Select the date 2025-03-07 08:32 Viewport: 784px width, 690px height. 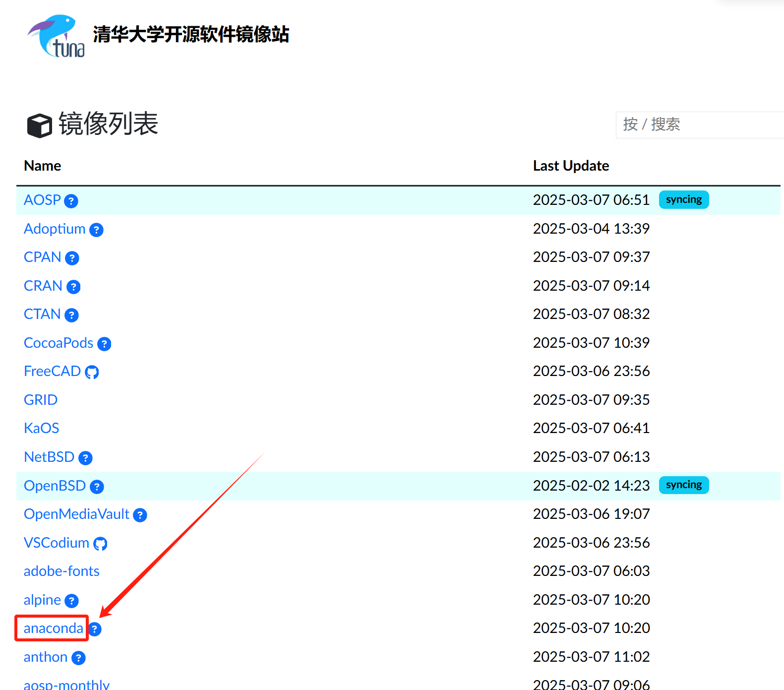(x=591, y=314)
